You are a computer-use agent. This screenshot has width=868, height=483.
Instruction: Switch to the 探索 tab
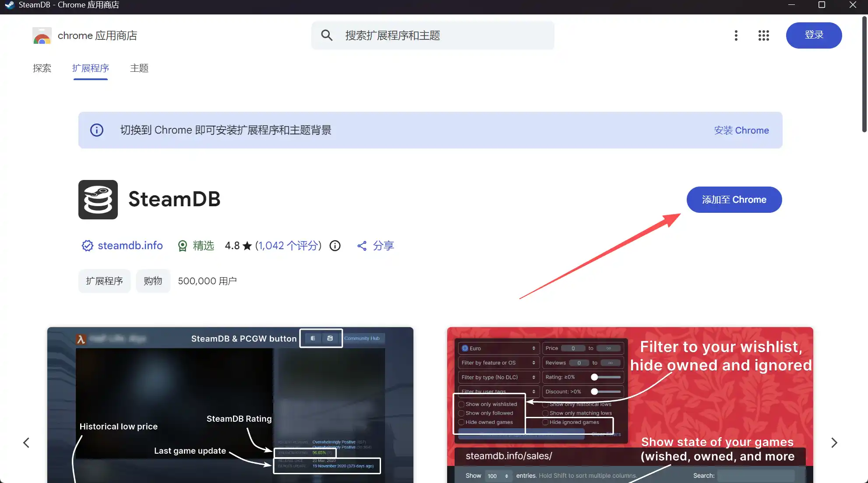(x=42, y=68)
